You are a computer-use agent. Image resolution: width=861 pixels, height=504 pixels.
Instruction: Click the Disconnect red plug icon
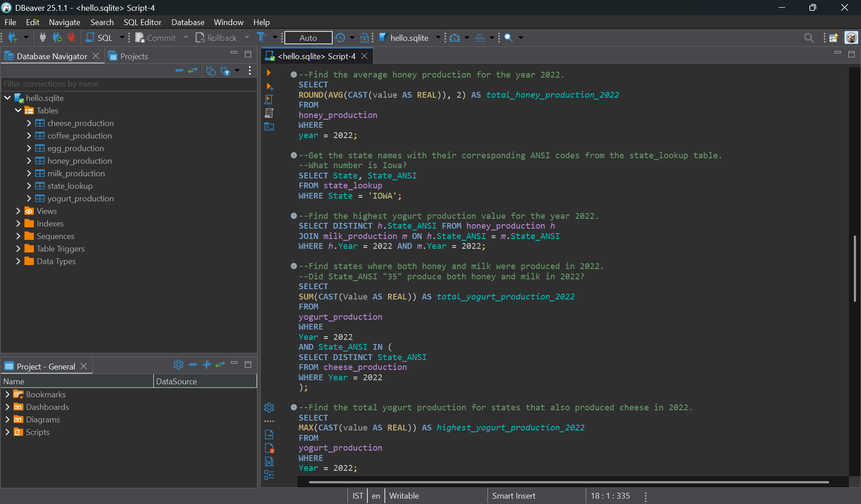click(x=71, y=38)
